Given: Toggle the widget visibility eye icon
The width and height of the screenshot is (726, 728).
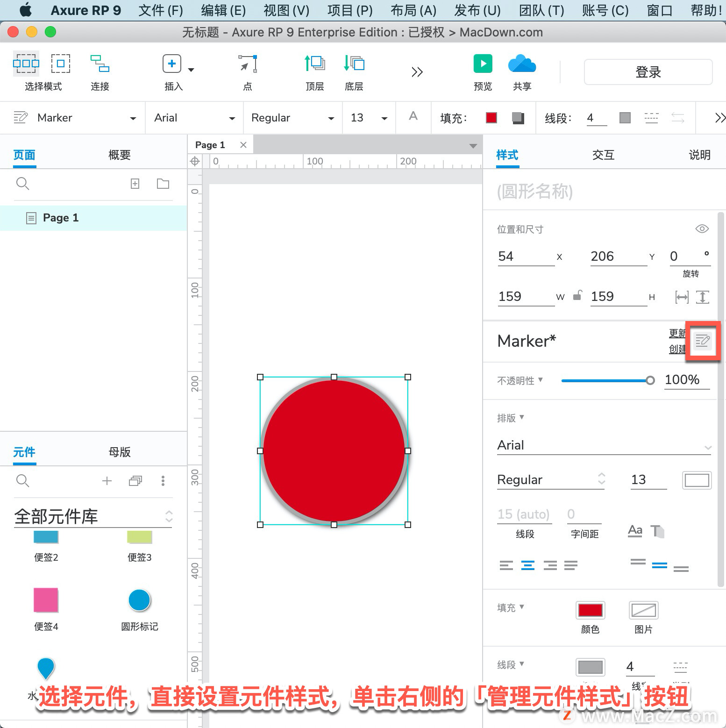Looking at the screenshot, I should tap(702, 228).
